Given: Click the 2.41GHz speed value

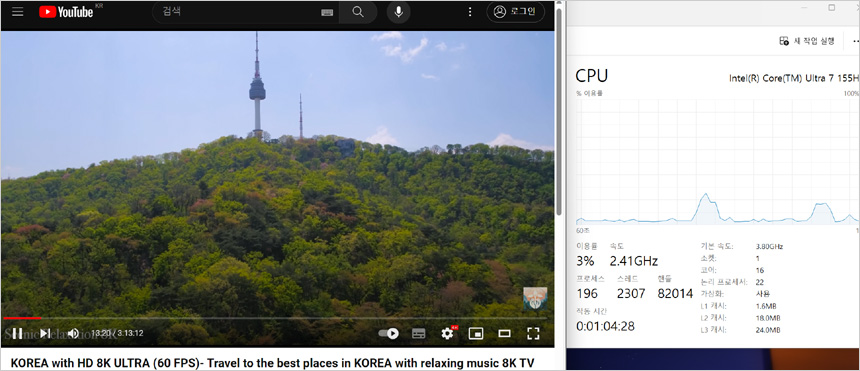Looking at the screenshot, I should [633, 261].
